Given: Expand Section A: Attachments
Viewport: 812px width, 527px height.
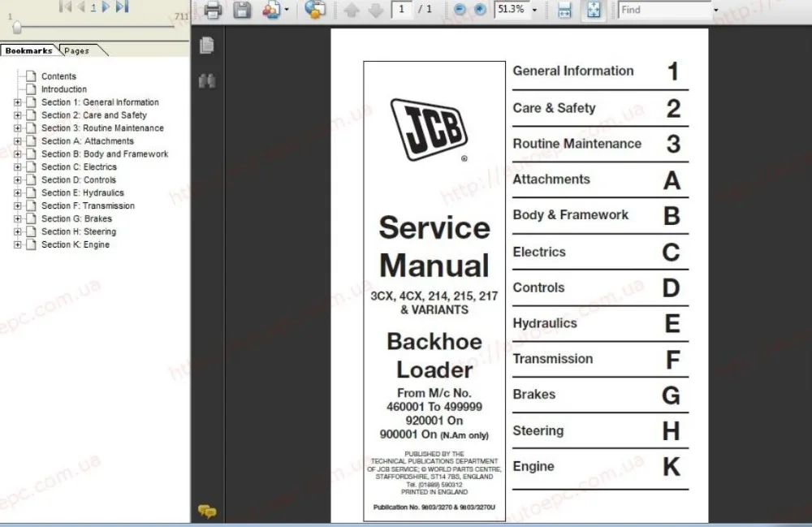Looking at the screenshot, I should [x=18, y=141].
